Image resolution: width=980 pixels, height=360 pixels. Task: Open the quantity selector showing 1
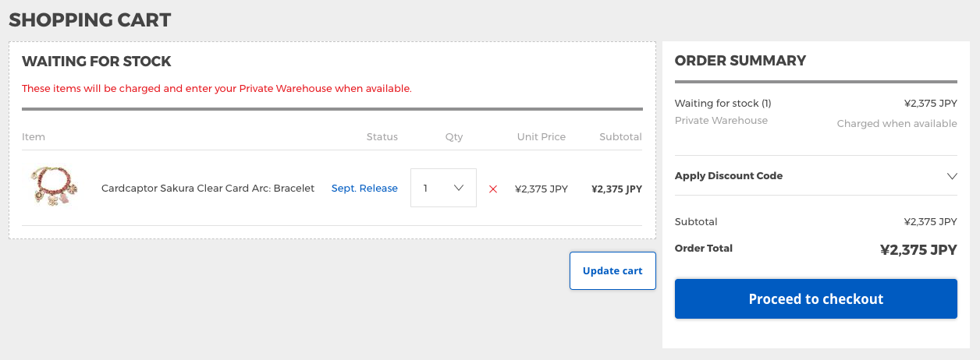point(443,188)
